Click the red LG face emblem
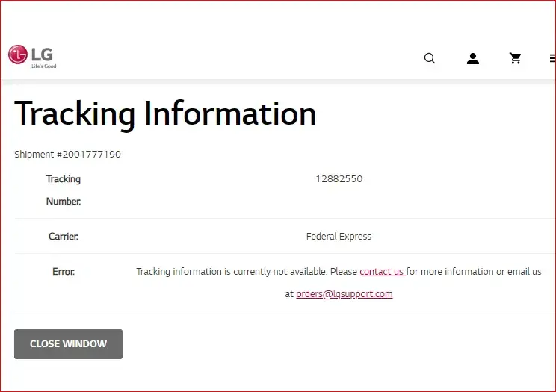The image size is (556, 392). point(17,55)
